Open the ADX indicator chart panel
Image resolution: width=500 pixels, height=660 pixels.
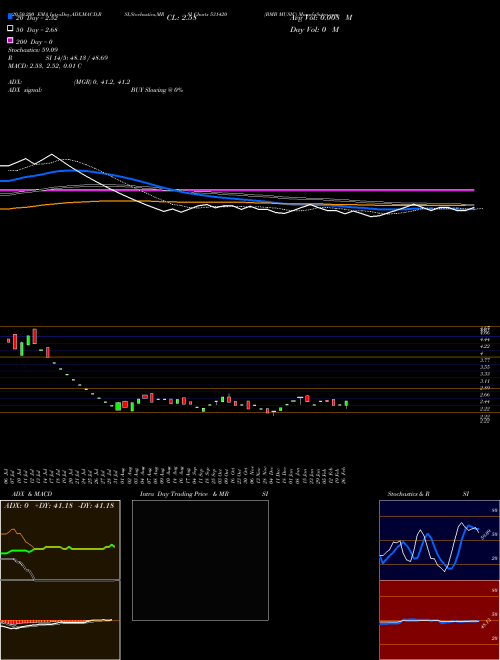pyautogui.click(x=60, y=540)
